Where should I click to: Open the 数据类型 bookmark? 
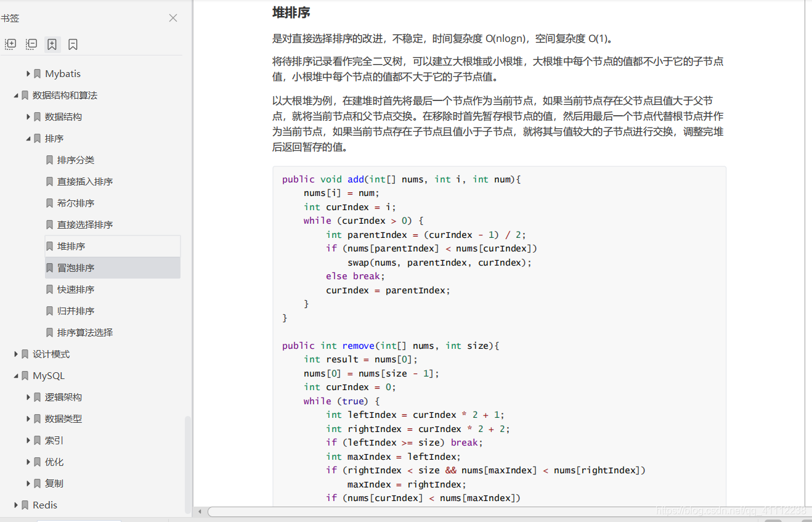tap(63, 418)
